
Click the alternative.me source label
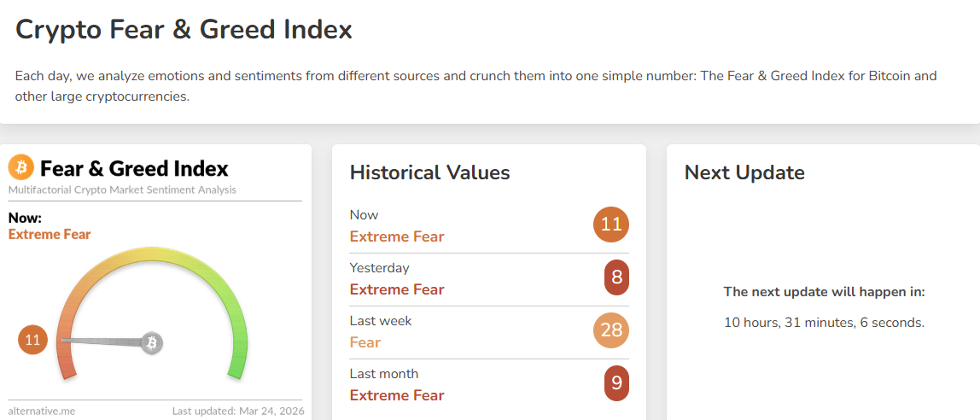(x=42, y=411)
